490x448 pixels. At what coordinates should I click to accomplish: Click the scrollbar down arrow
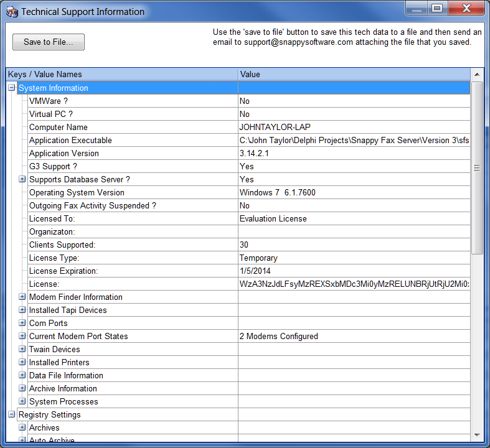478,435
